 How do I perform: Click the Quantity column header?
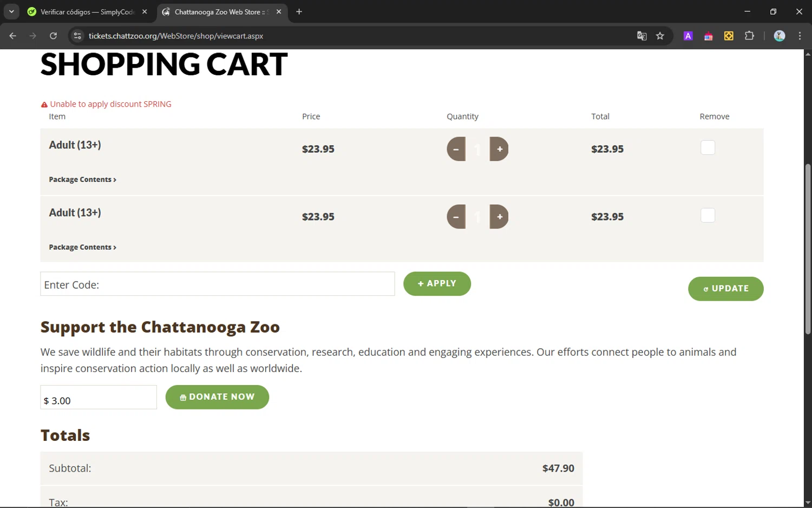pos(462,116)
